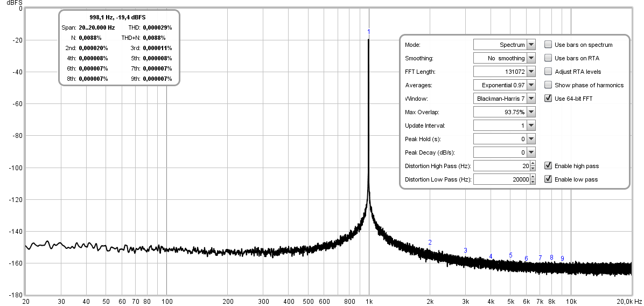The height and width of the screenshot is (306, 644).
Task: Click harmonic marker 7 on the spectrum
Action: [x=540, y=258]
